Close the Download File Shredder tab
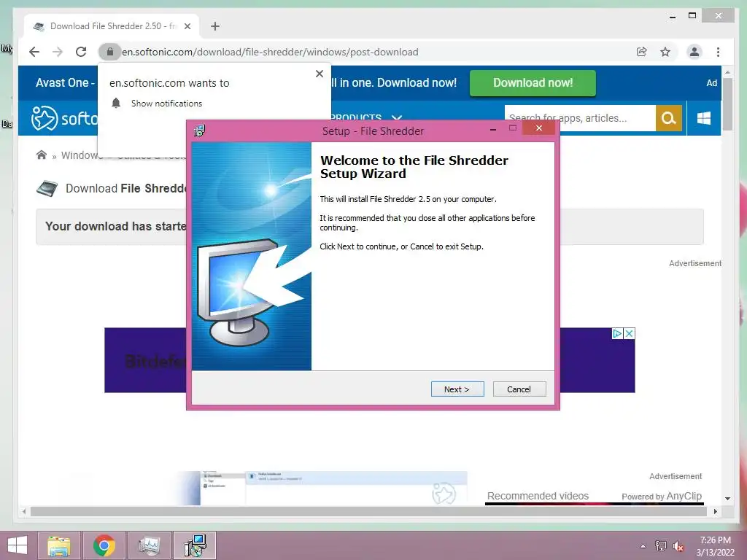The width and height of the screenshot is (747, 560). point(187,26)
